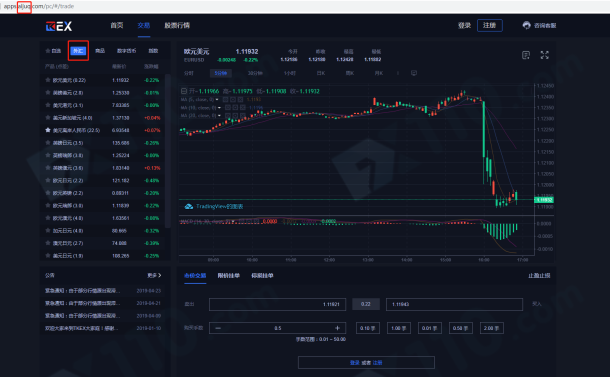Expand MA 20 indicator dropdown arrow
The height and width of the screenshot is (377, 610).
219,116
